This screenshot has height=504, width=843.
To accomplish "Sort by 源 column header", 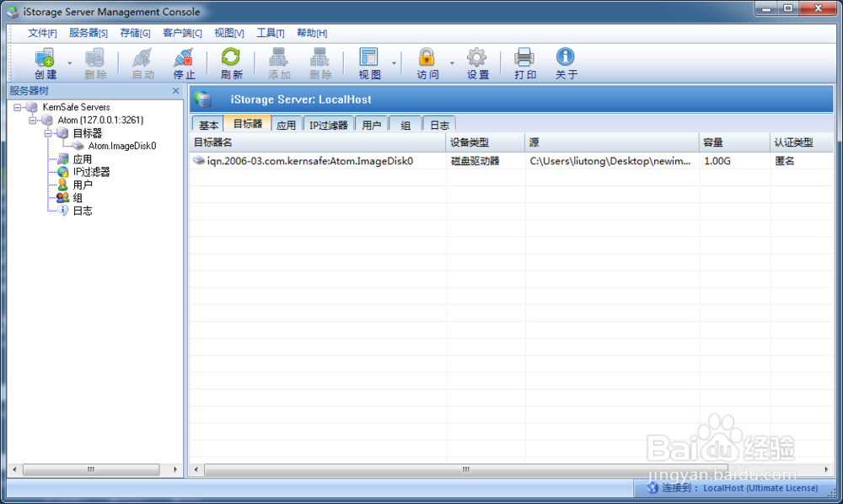I will pyautogui.click(x=612, y=142).
